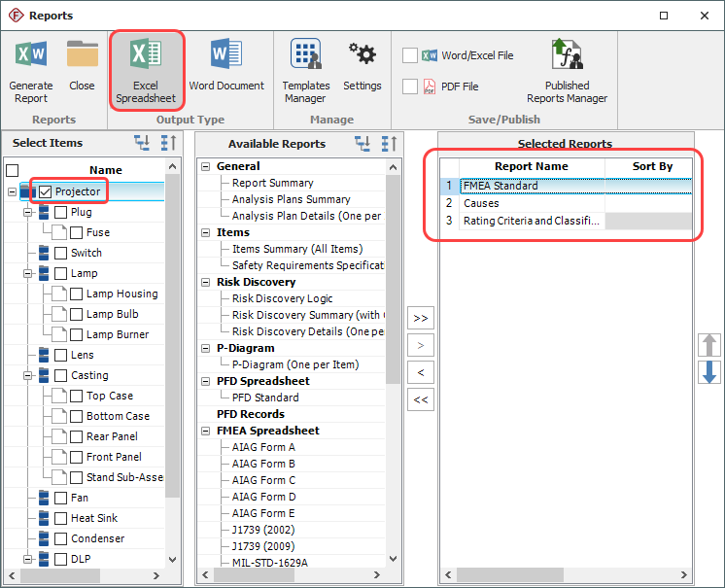Choose Word Document output type
This screenshot has height=588, width=725.
(226, 54)
